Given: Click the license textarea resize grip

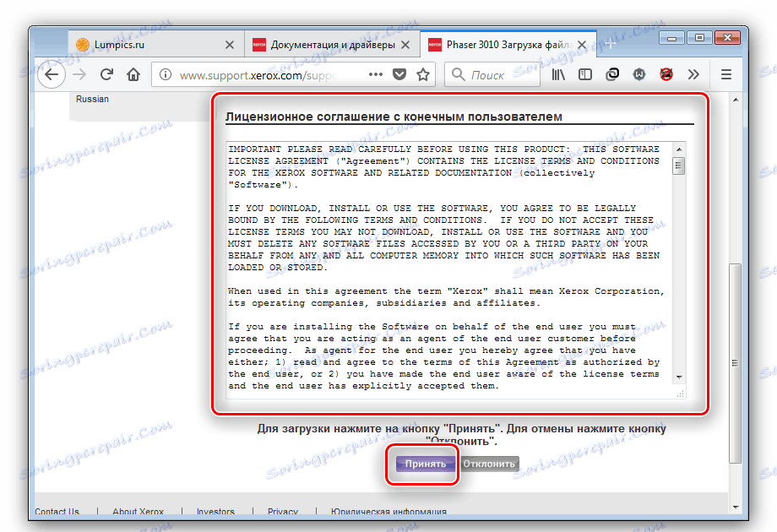Looking at the screenshot, I should (x=681, y=394).
